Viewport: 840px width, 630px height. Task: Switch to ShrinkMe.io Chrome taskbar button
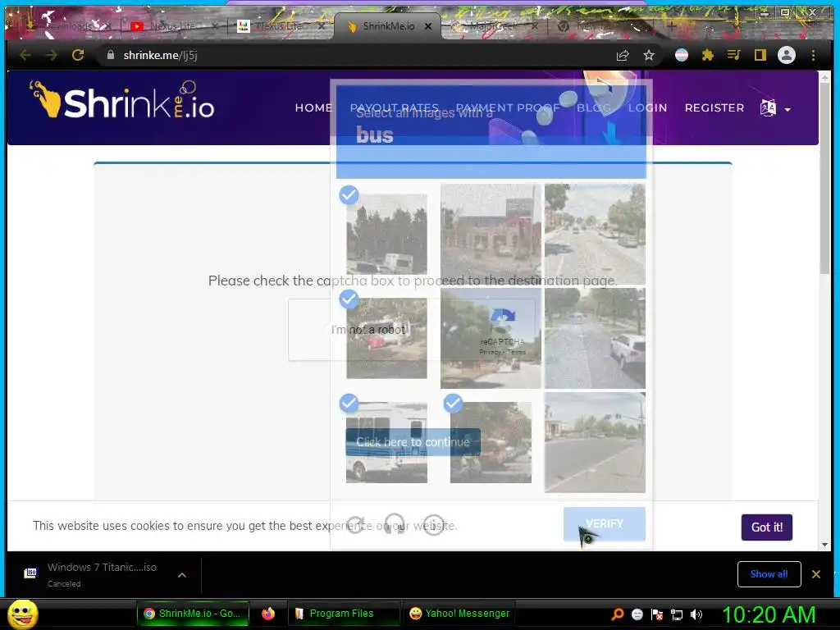(193, 614)
